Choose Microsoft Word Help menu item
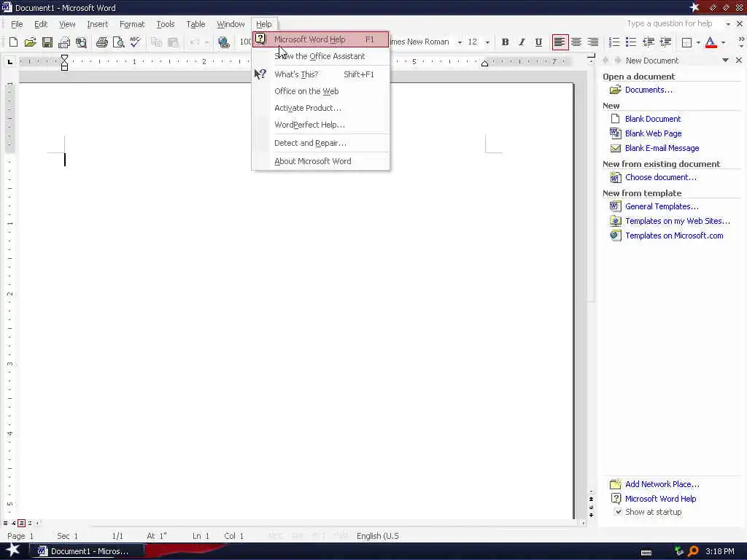The image size is (747, 560). tap(321, 39)
